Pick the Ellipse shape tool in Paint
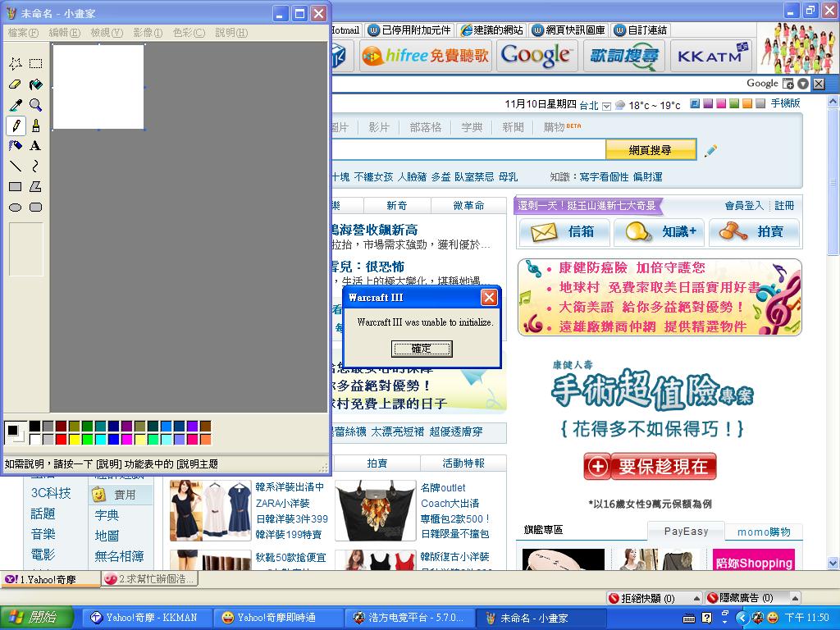 tap(16, 208)
